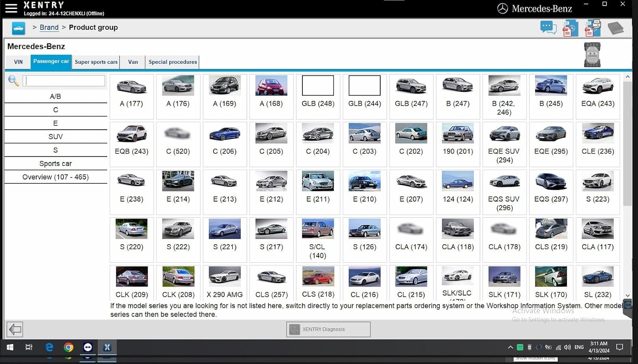
Task: Click the magnifying glass search icon
Action: tap(13, 81)
